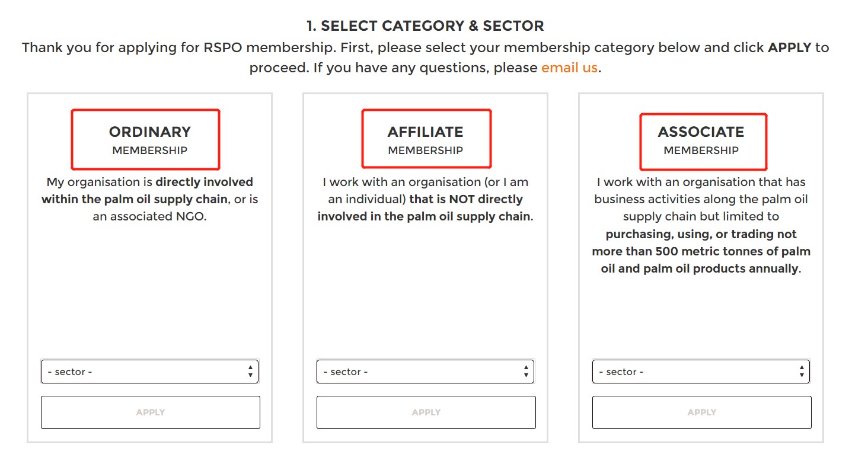Click the up-down arrows on Affiliate sector select
The image size is (868, 461).
pyautogui.click(x=526, y=372)
